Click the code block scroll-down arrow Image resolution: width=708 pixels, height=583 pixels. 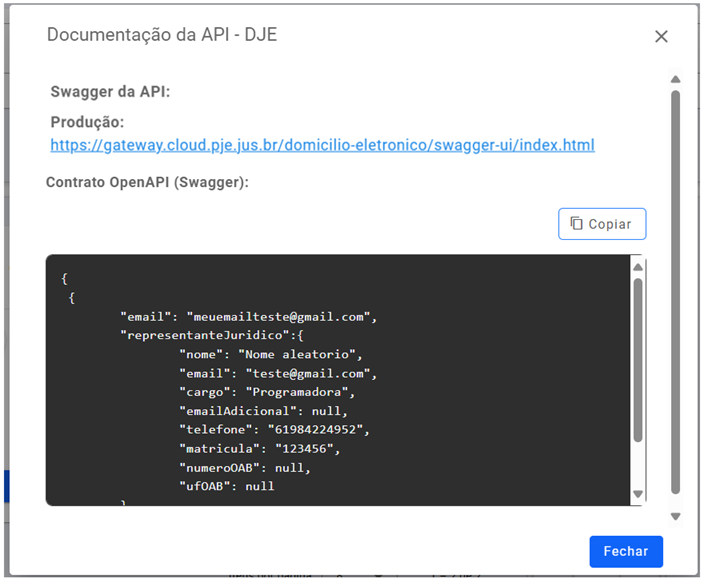[638, 494]
